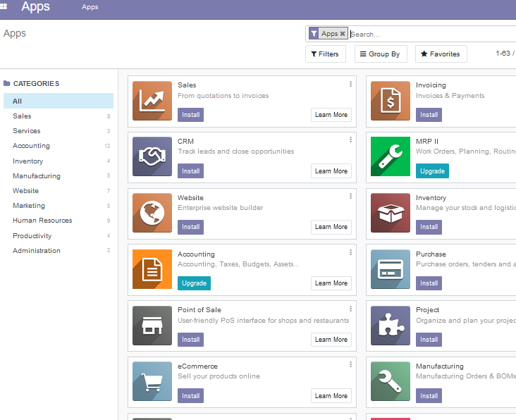
Task: Select the Sales category in sidebar
Action: click(59, 116)
